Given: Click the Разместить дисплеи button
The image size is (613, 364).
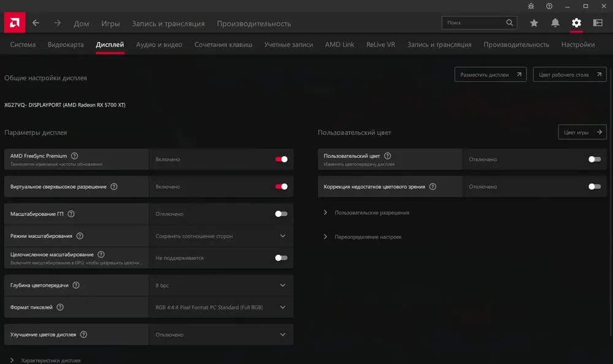Looking at the screenshot, I should (490, 74).
